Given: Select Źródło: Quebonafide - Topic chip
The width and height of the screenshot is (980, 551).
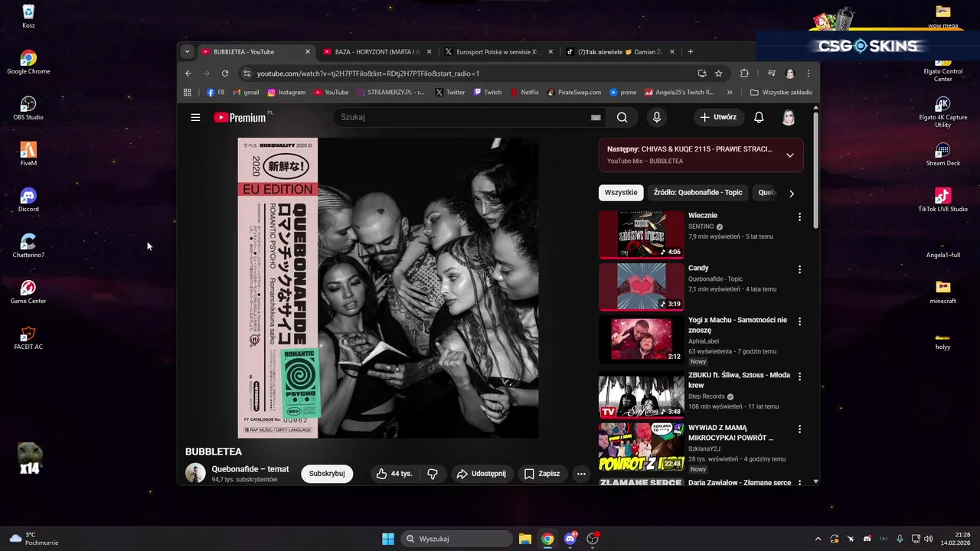Looking at the screenshot, I should [698, 193].
